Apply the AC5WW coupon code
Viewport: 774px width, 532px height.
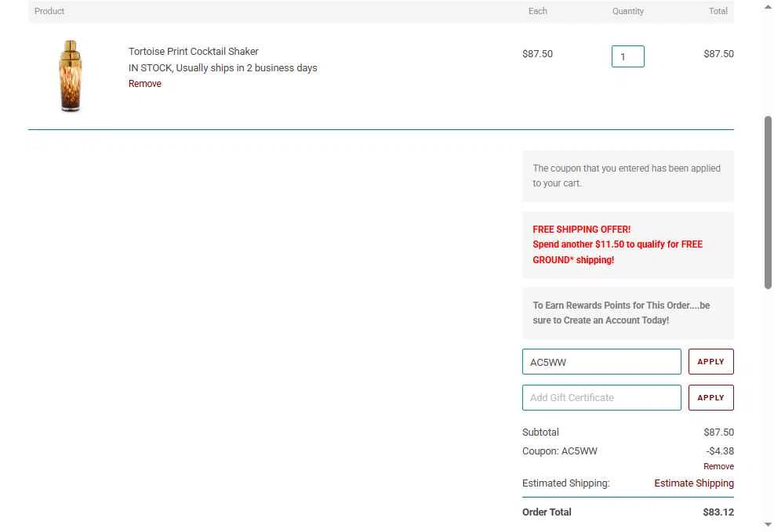tap(710, 362)
